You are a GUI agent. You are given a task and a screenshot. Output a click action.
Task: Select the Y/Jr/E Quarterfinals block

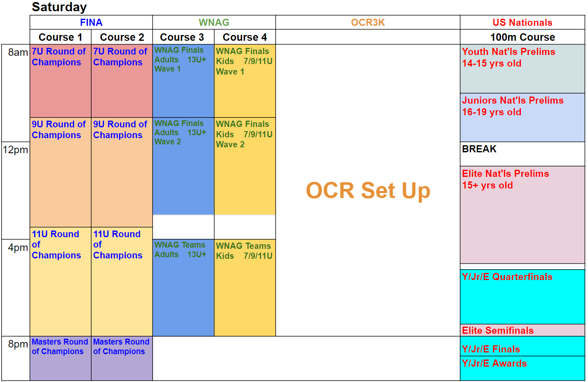coord(522,297)
